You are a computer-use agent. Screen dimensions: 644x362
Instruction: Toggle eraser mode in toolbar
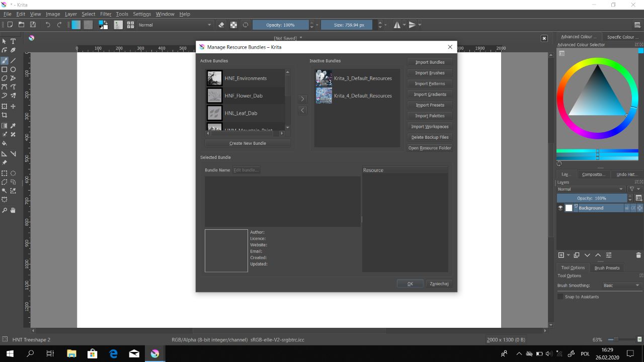click(221, 25)
